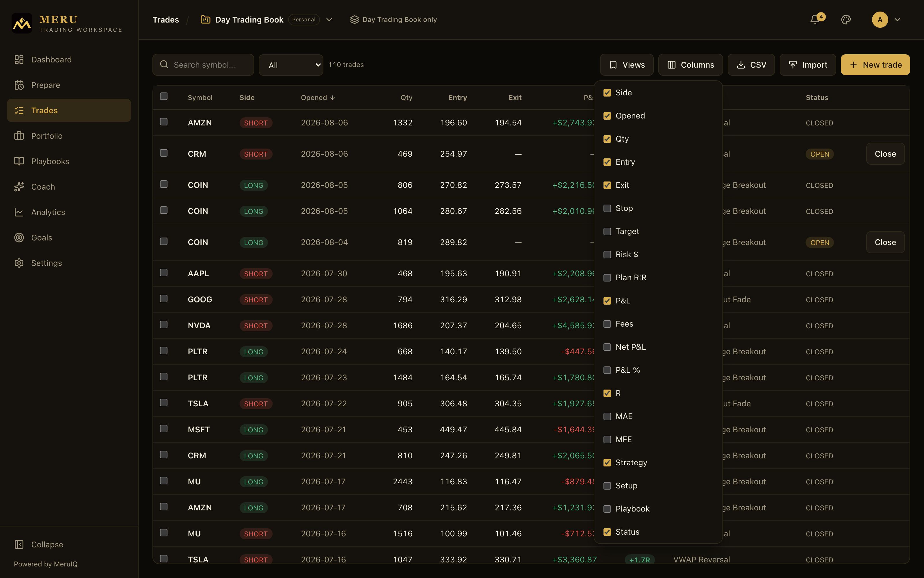Enable the Net P&L column option
This screenshot has width=924, height=578.
coord(607,347)
